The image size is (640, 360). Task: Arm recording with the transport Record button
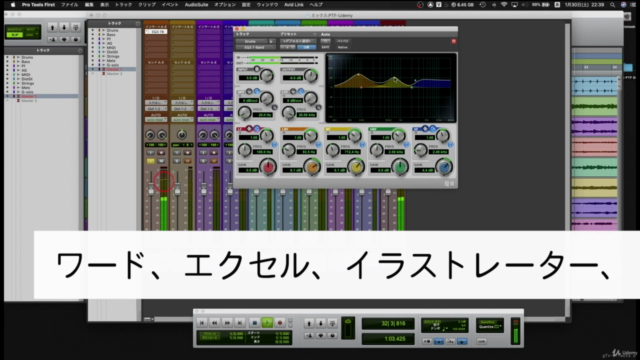pos(280,323)
